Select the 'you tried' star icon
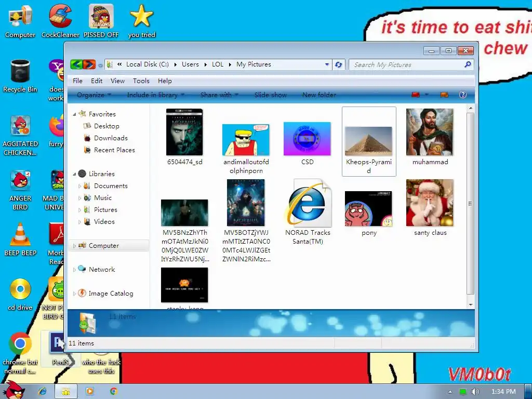Viewport: 532px width, 399px height. 141,21
